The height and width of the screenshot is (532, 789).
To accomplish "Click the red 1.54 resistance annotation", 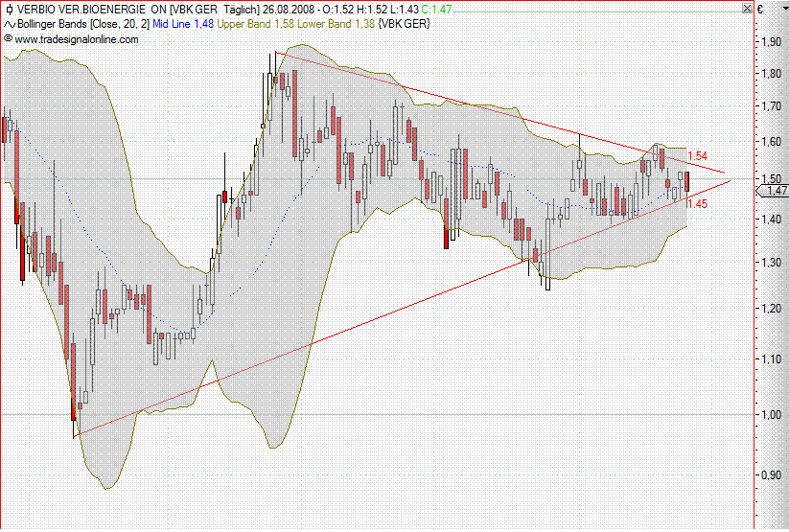I will (x=698, y=156).
